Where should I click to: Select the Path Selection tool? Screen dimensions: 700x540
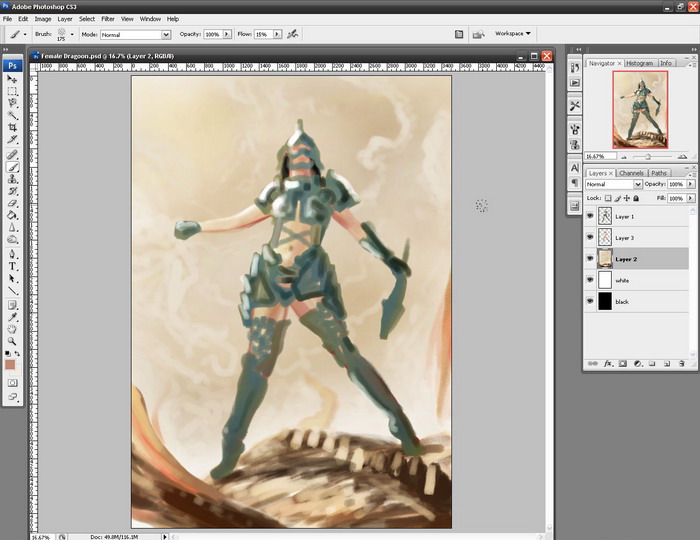click(x=12, y=278)
